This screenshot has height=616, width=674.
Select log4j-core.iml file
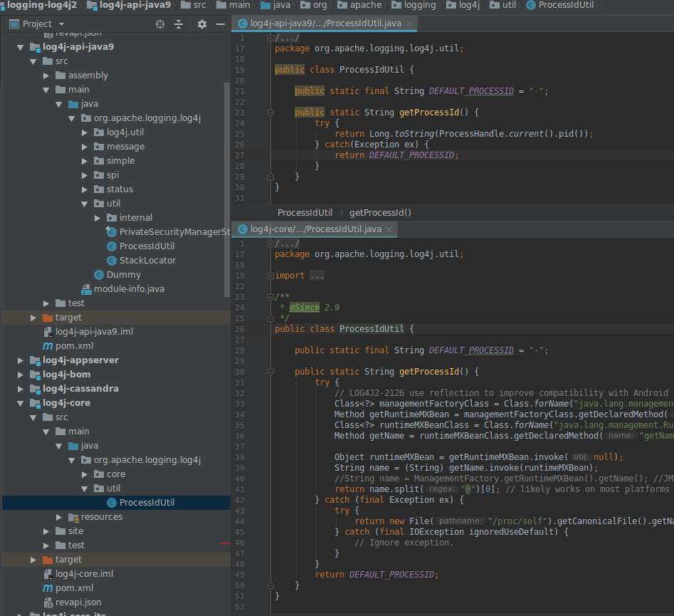point(78,574)
